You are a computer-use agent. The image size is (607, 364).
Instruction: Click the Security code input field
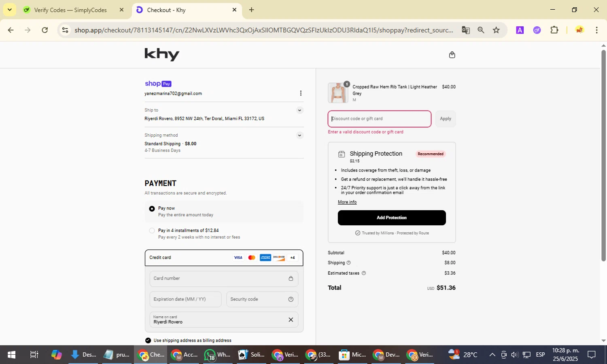(262, 299)
